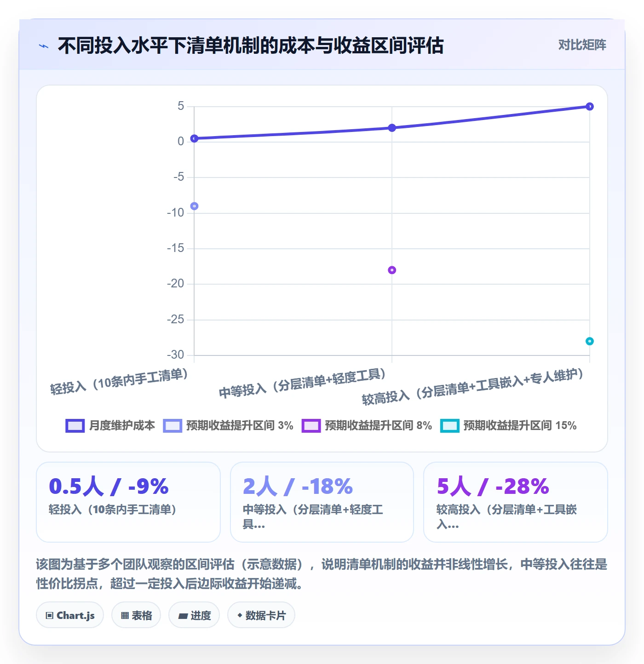Click the chart title 不同投入水平下清单机制的成本与收益区间评估
The image size is (644, 664).
tap(251, 46)
